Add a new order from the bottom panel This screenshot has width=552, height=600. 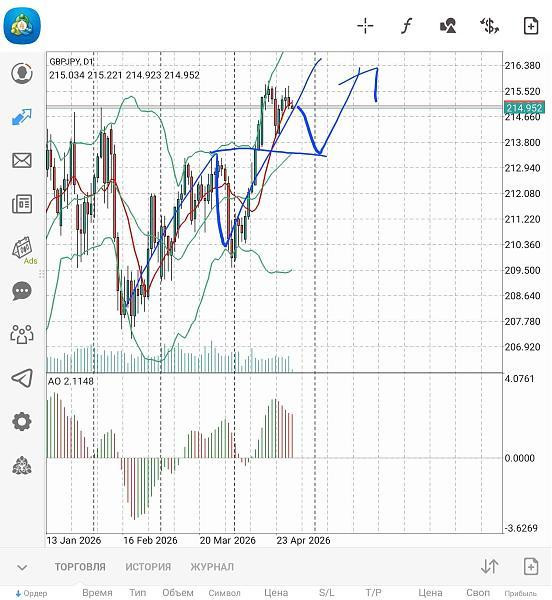[x=531, y=566]
